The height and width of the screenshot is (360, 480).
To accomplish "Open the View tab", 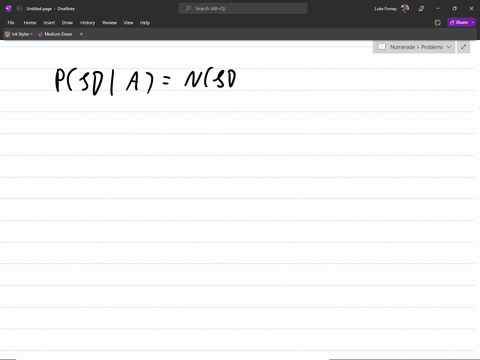I will (128, 23).
